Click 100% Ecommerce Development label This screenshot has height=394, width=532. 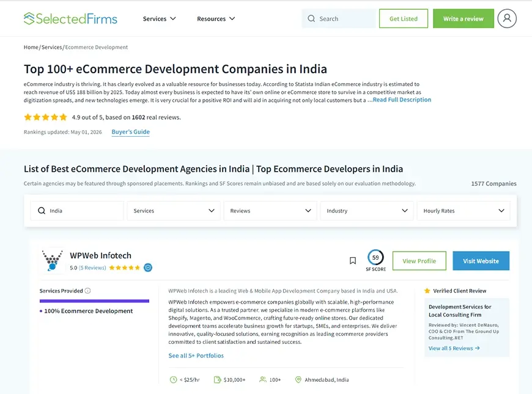point(88,311)
